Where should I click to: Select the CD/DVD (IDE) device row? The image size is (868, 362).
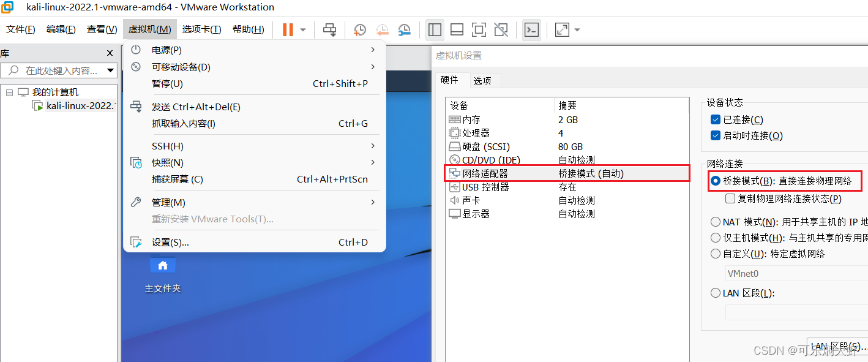(x=569, y=160)
